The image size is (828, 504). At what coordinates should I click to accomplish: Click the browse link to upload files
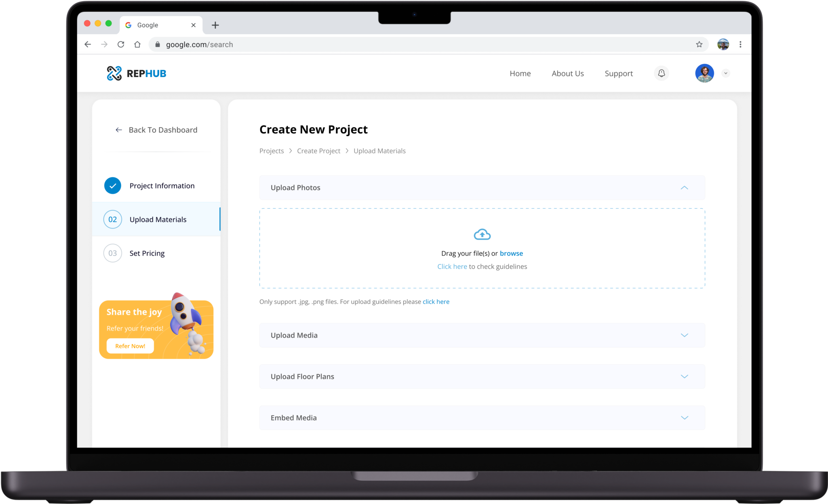pos(511,253)
